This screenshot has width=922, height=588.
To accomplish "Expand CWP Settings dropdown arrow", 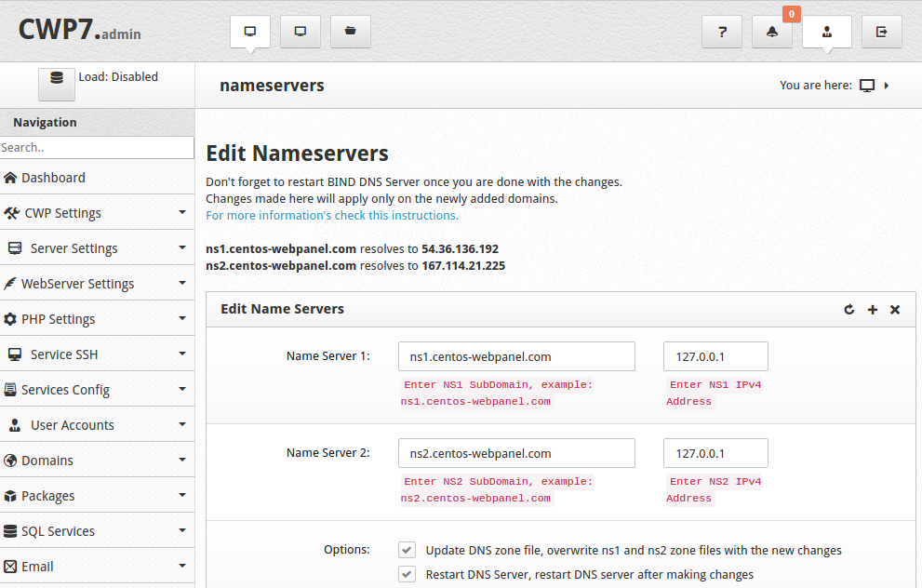I will [182, 212].
